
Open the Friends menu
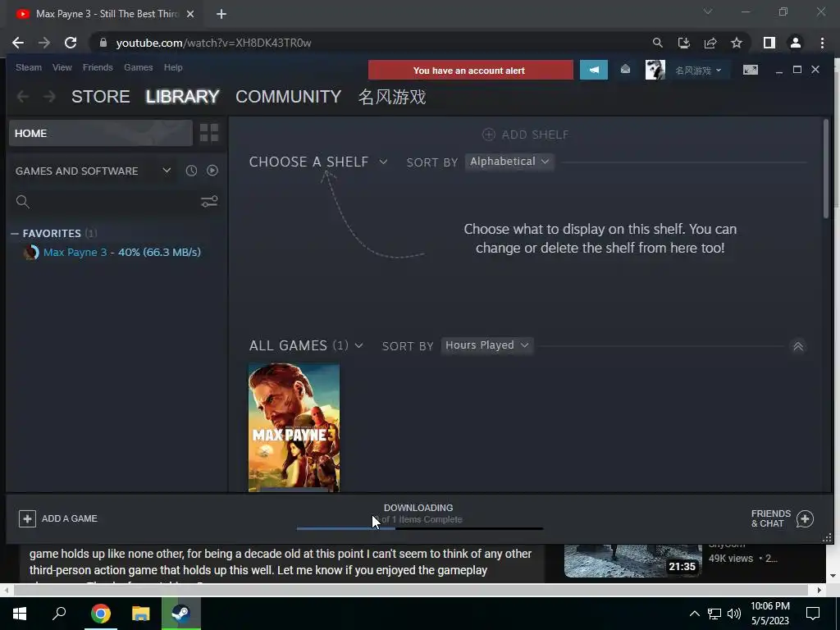(98, 67)
